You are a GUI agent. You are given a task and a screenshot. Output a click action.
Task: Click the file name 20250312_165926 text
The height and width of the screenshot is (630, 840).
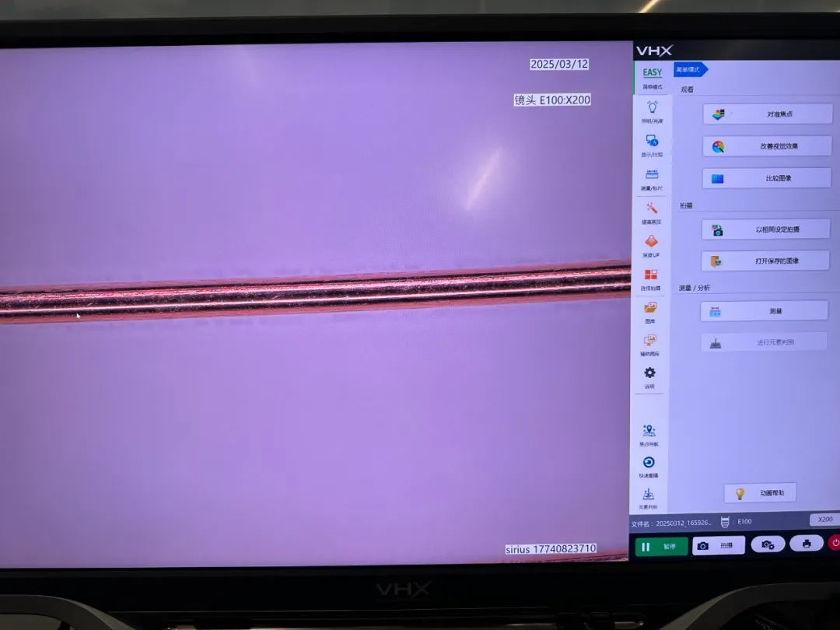[684, 523]
